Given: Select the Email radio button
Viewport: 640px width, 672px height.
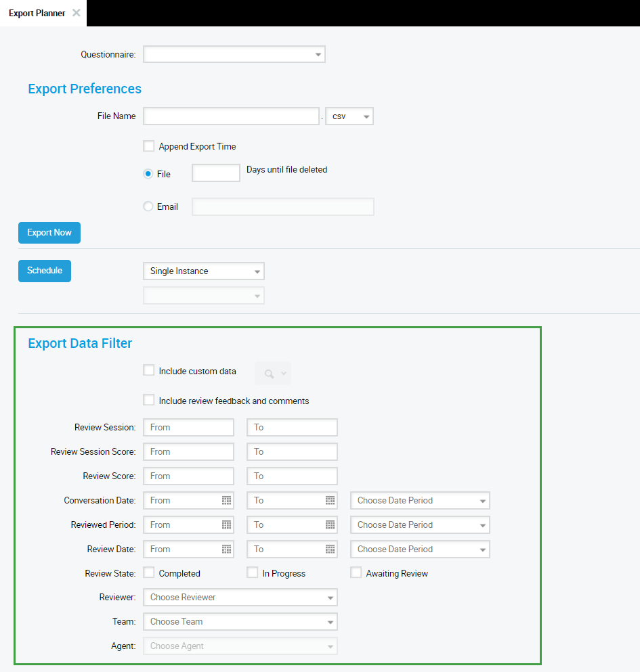Looking at the screenshot, I should (x=148, y=206).
